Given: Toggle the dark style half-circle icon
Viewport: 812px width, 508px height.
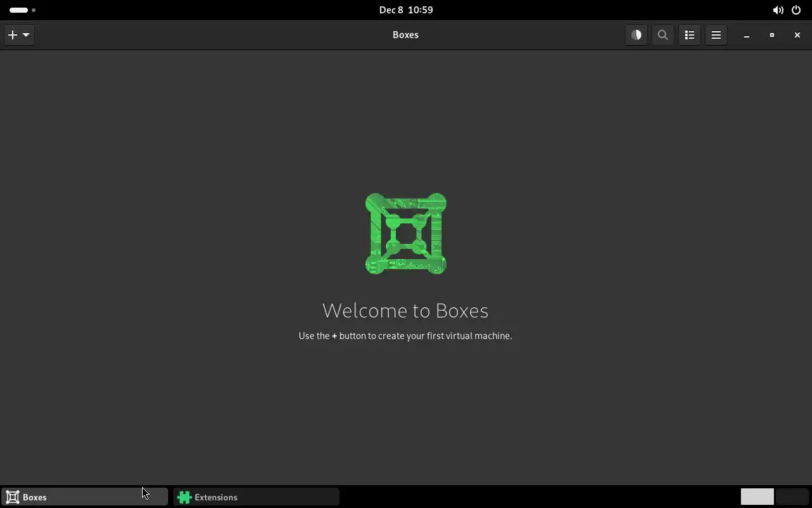Looking at the screenshot, I should pos(636,35).
